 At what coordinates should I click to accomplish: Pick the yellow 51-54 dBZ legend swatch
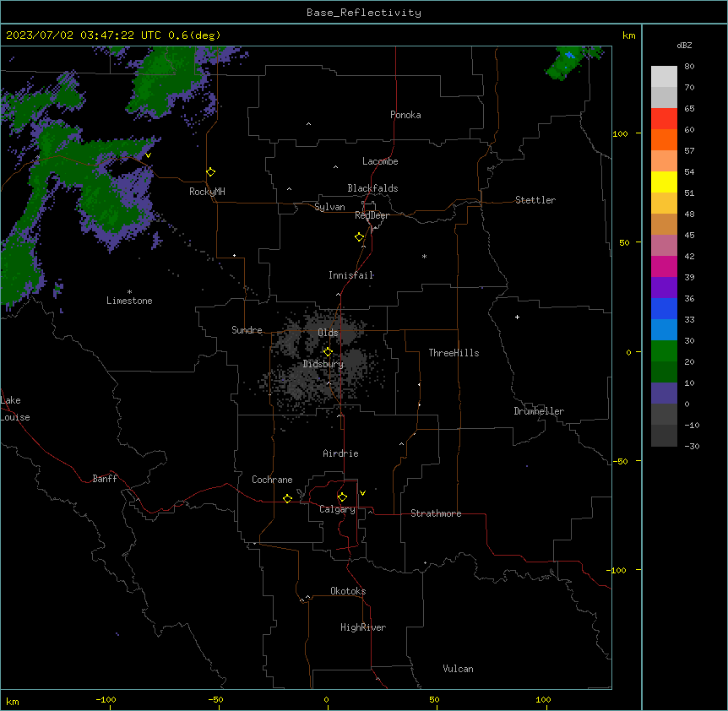664,182
